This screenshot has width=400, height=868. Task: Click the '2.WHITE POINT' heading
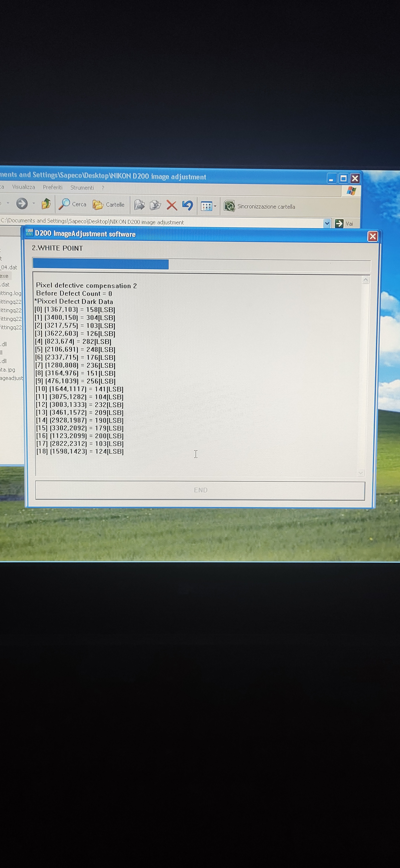pos(57,248)
